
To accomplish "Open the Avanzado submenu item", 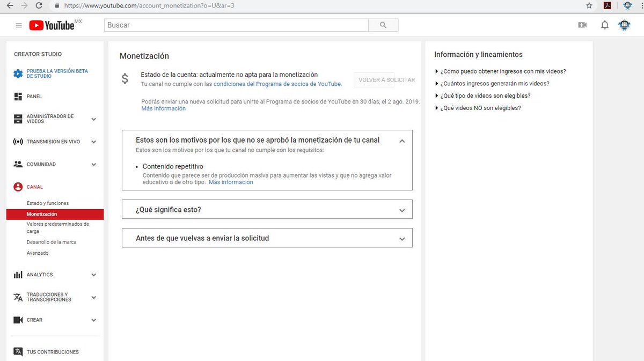I will (x=38, y=253).
